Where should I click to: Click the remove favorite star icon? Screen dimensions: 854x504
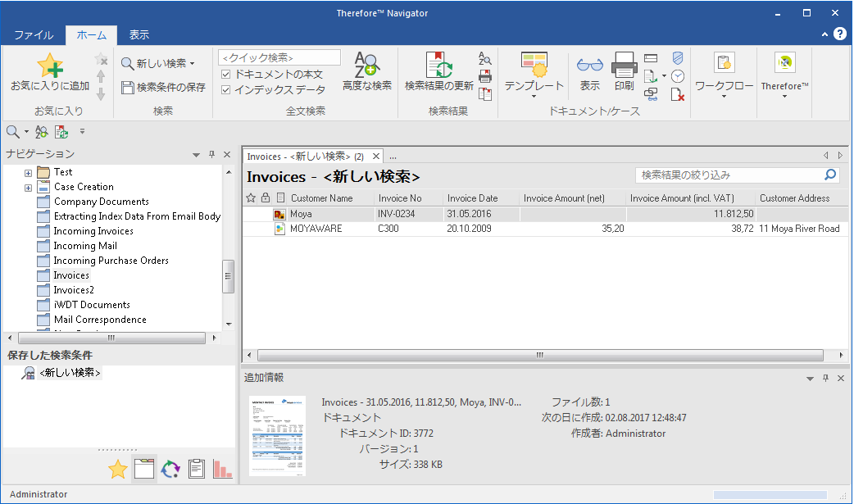point(101,59)
